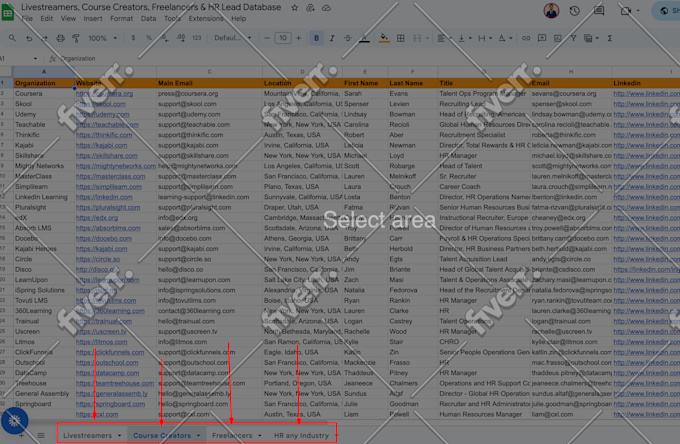This screenshot has width=680, height=444.
Task: Open the text color picker
Action: coord(365,38)
